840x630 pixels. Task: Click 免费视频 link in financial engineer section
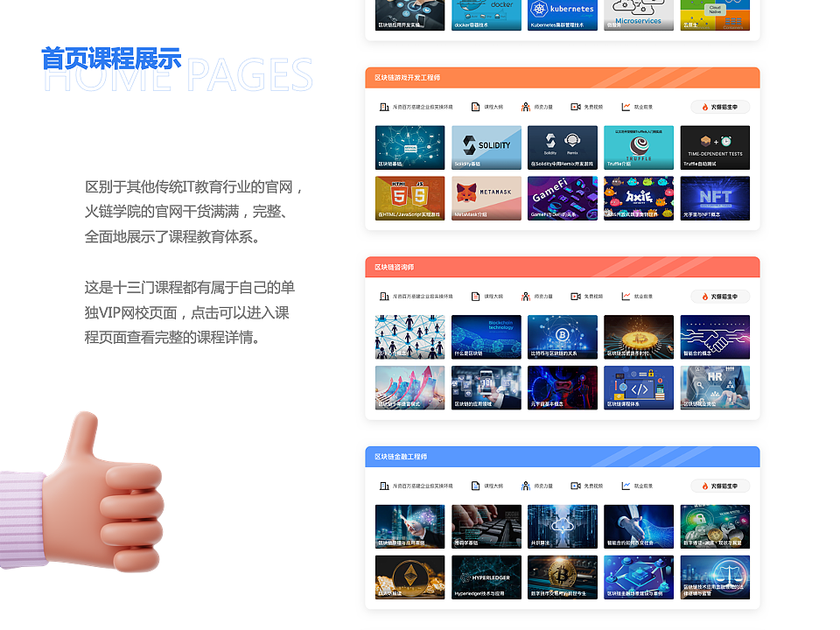tap(593, 486)
